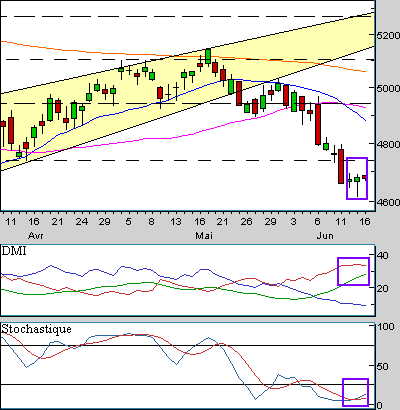The width and height of the screenshot is (400, 410).
Task: Click the Avr month label
Action: 36,236
